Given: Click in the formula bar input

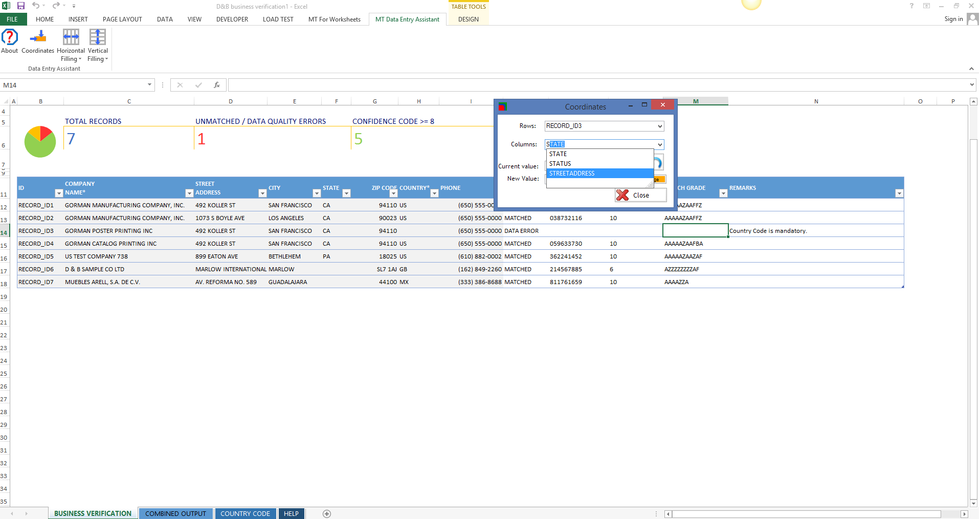Looking at the screenshot, I should tap(597, 85).
